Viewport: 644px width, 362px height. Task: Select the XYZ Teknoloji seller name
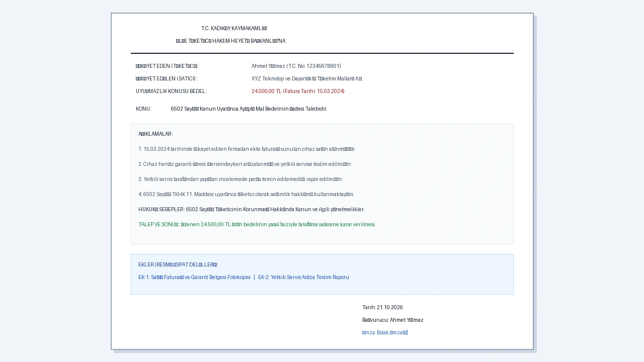(x=307, y=79)
